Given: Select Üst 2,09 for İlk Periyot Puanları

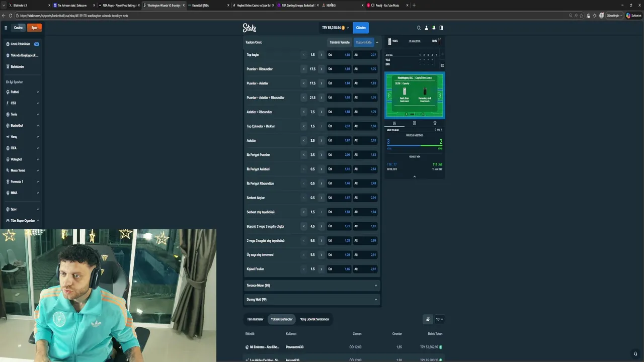Looking at the screenshot, I should (339, 155).
